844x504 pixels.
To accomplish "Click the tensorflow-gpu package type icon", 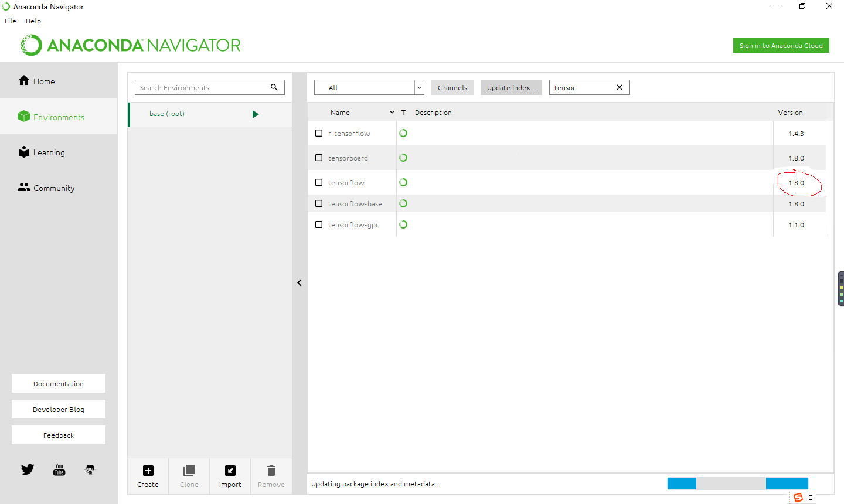I will [x=403, y=224].
